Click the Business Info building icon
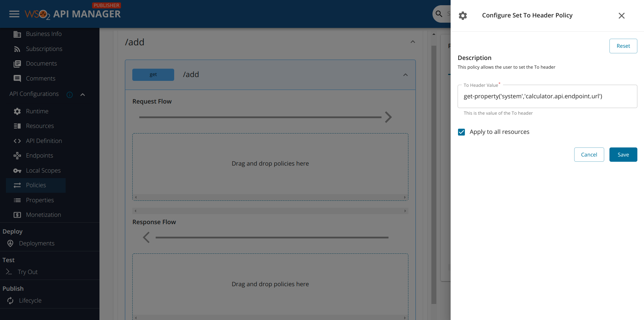This screenshot has height=320, width=644. pos(17,34)
